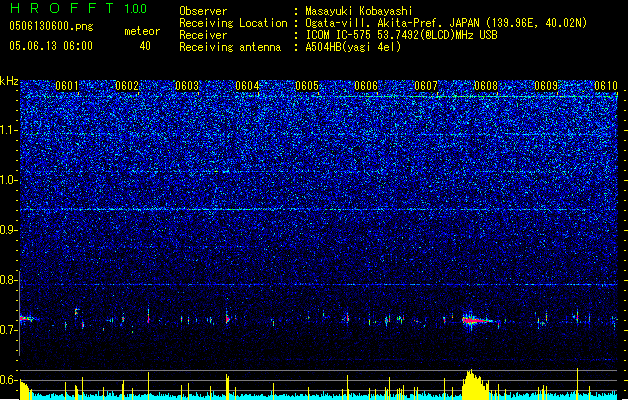Click the 0608 time marker
The width and height of the screenshot is (629, 400).
[x=486, y=86]
